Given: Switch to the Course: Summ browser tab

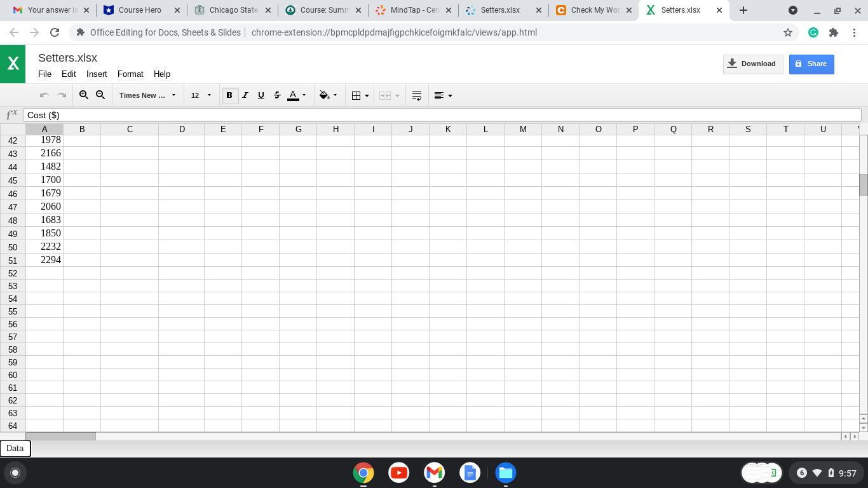Looking at the screenshot, I should 324,10.
